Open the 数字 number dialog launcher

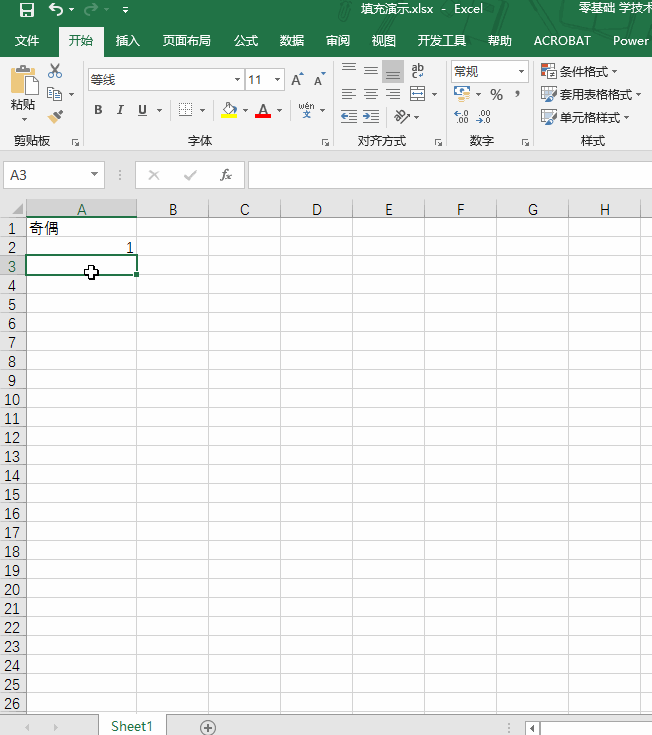click(x=525, y=142)
